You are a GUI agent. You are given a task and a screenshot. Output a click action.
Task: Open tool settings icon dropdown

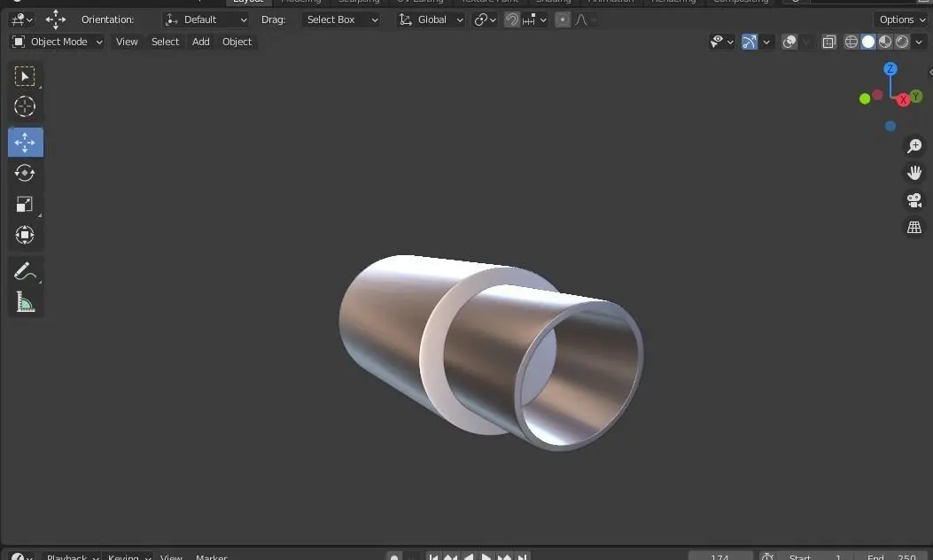coord(21,19)
